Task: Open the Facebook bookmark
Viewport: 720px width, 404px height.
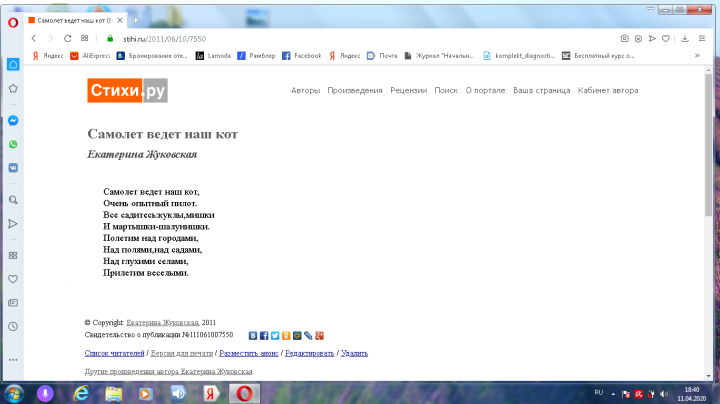Action: (302, 56)
